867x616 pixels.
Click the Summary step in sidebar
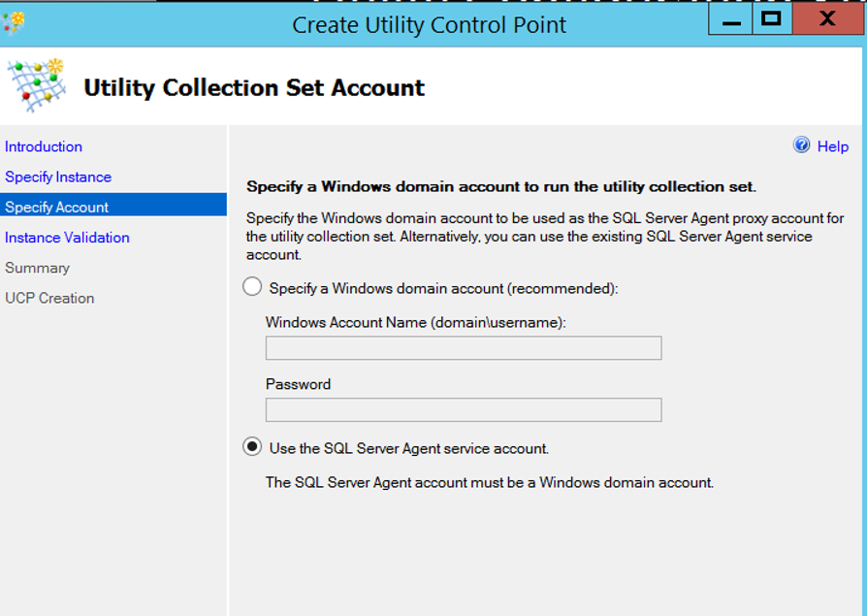tap(37, 268)
